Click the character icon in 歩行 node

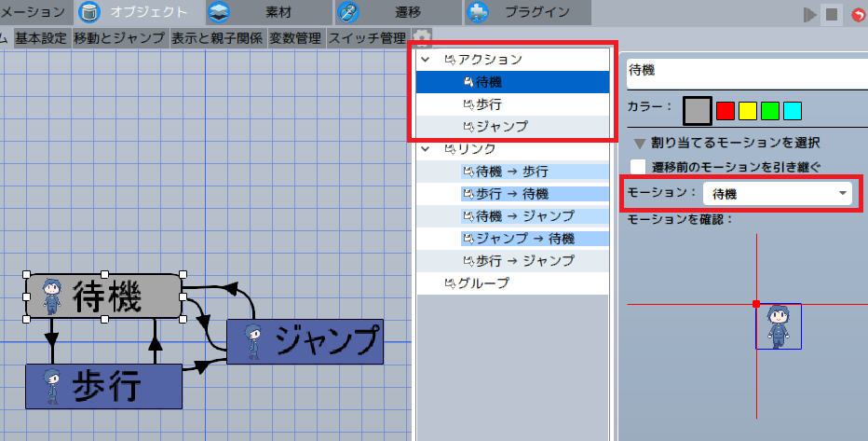pos(52,386)
